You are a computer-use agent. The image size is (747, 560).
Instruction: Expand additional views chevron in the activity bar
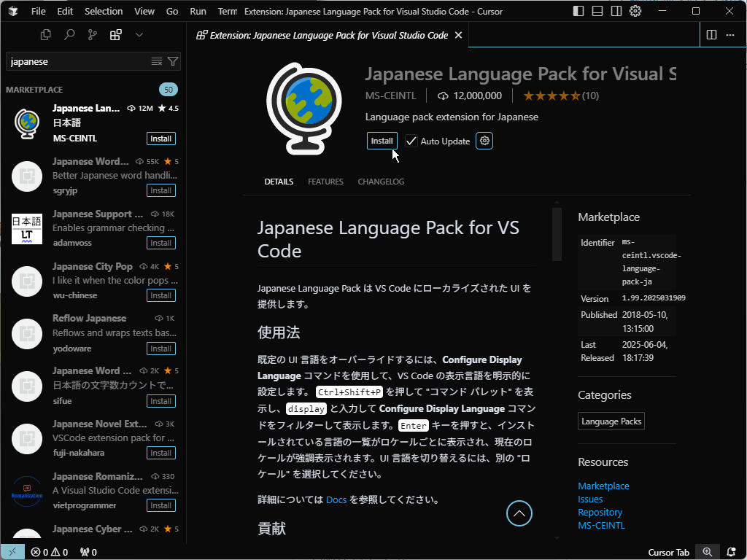[139, 34]
